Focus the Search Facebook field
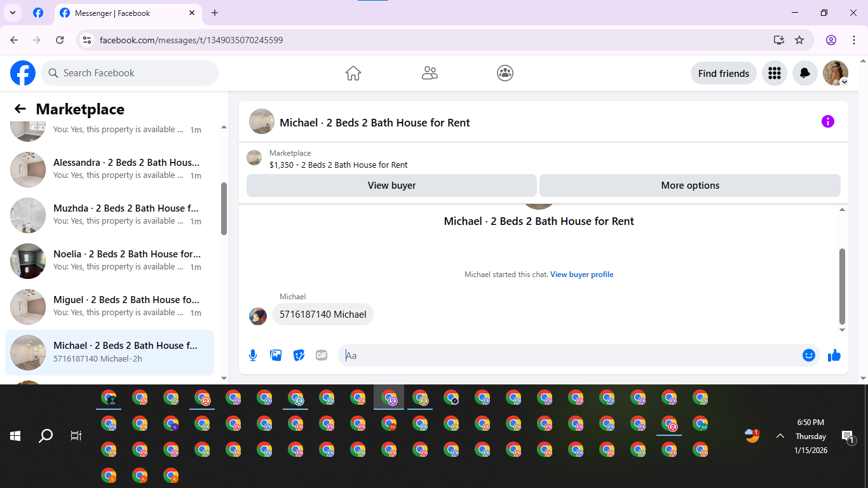Screen dimensions: 868x488 (x=130, y=73)
